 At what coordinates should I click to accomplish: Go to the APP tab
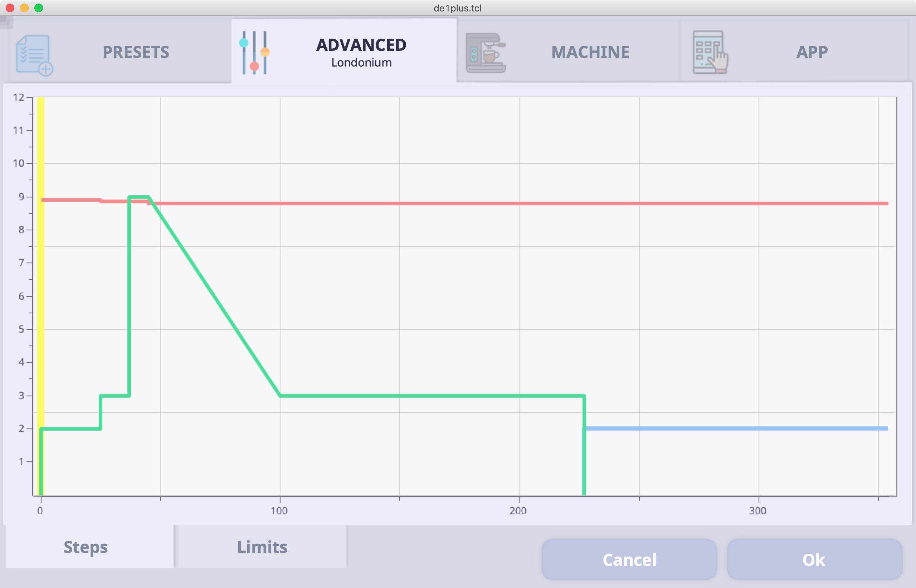point(793,51)
